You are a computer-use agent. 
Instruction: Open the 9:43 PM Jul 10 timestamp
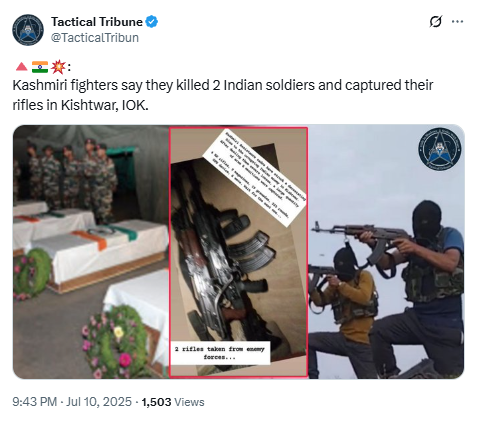72,402
